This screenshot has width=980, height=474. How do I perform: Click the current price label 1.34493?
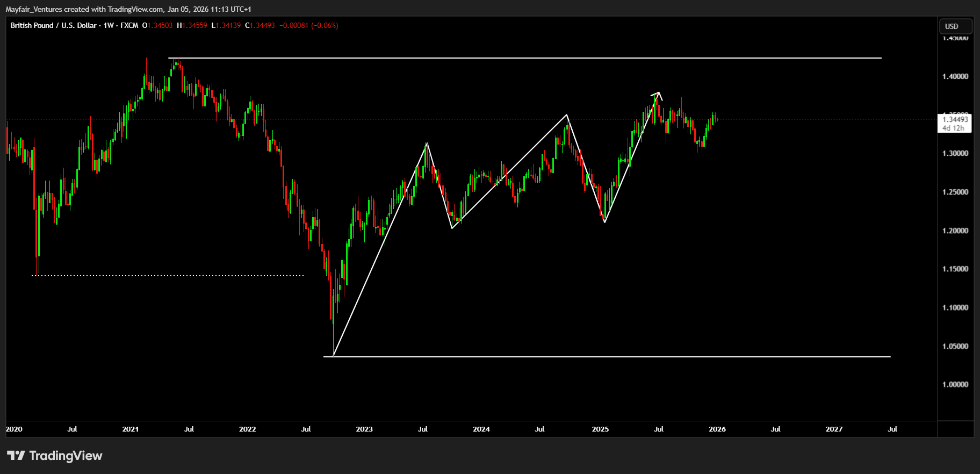(x=955, y=119)
